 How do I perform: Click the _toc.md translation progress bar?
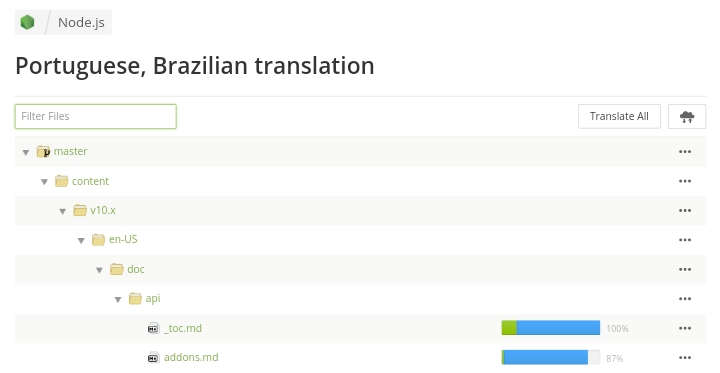click(x=551, y=328)
